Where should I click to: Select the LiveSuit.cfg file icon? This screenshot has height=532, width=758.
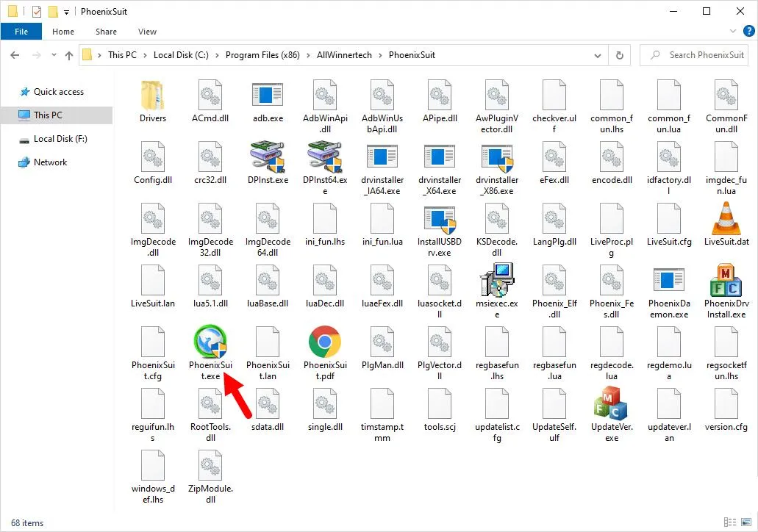point(669,218)
